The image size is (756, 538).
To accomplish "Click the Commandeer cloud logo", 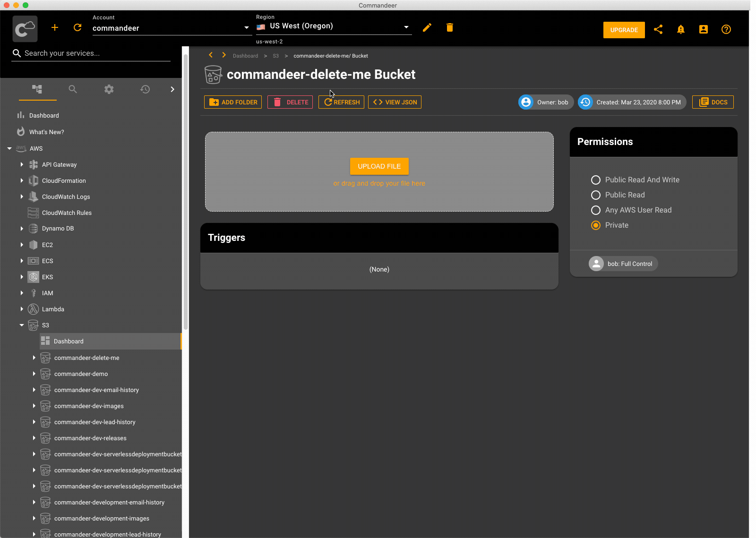I will (x=25, y=29).
